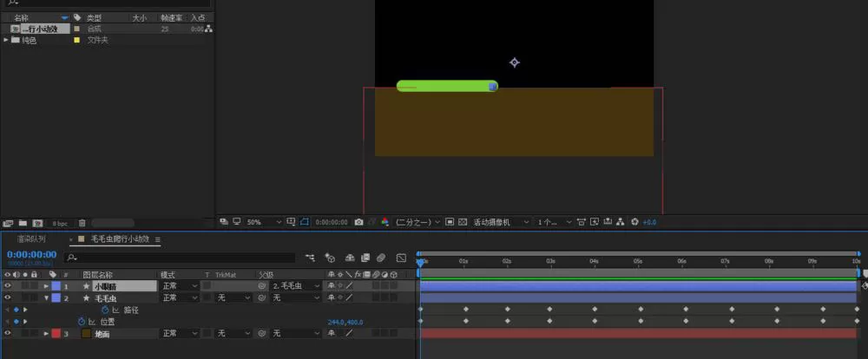Viewport: 868px width, 359px height.
Task: Collapse the 毛毛虫 layer properties
Action: point(47,298)
